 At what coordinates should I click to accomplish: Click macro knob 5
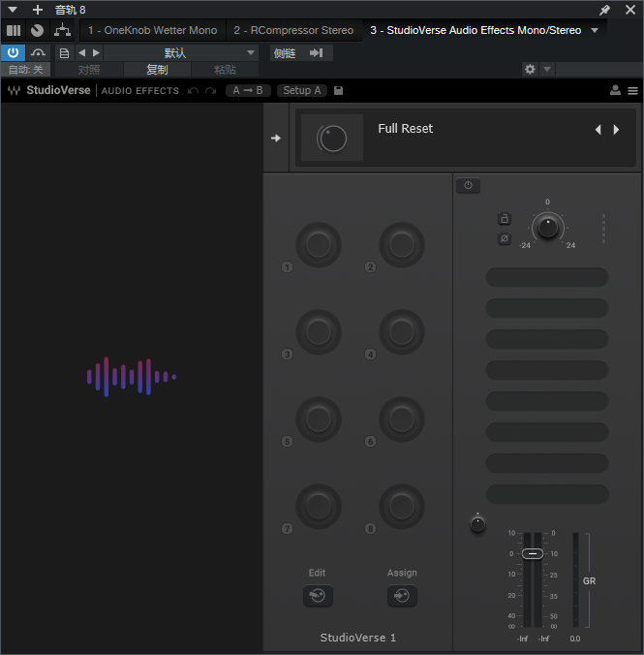[319, 420]
